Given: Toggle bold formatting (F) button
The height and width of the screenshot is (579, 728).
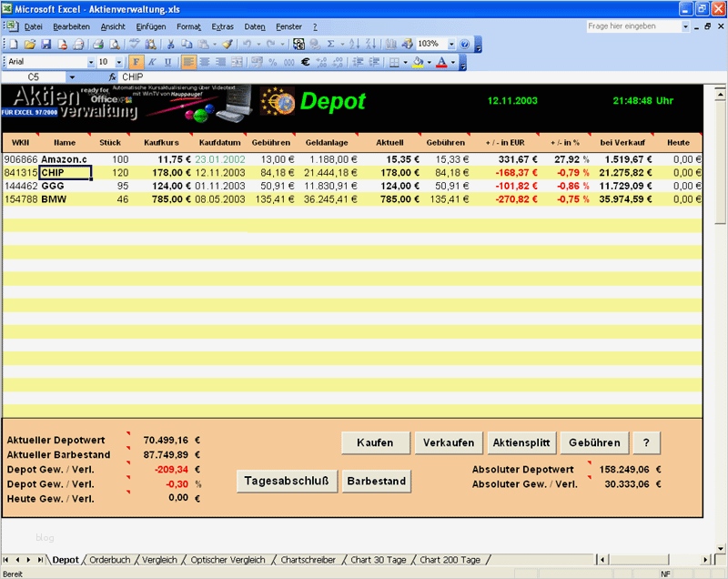Looking at the screenshot, I should coord(136,62).
